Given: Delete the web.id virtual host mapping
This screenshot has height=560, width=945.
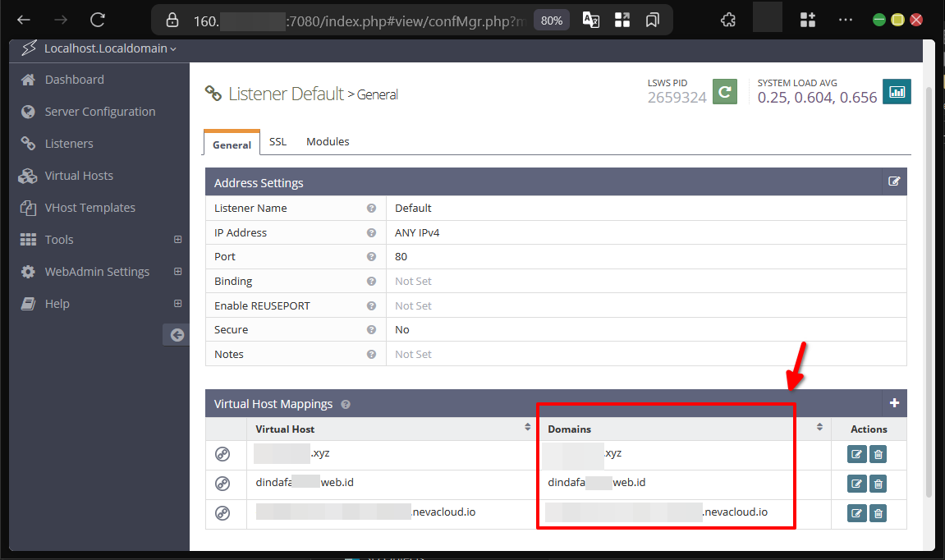Looking at the screenshot, I should 878,484.
